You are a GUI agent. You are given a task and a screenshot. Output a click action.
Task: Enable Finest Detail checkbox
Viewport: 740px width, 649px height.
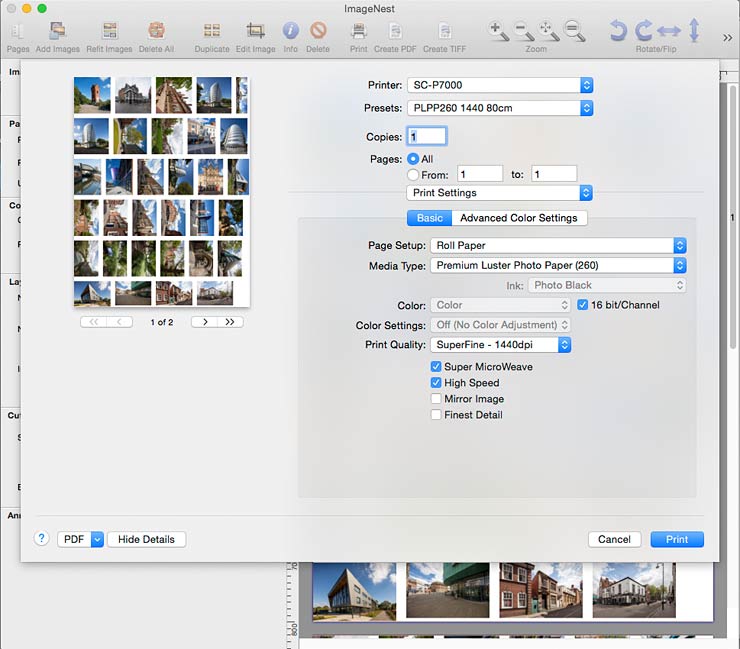(x=436, y=415)
